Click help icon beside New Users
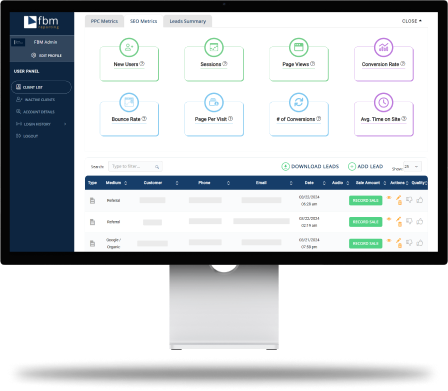 coord(142,64)
